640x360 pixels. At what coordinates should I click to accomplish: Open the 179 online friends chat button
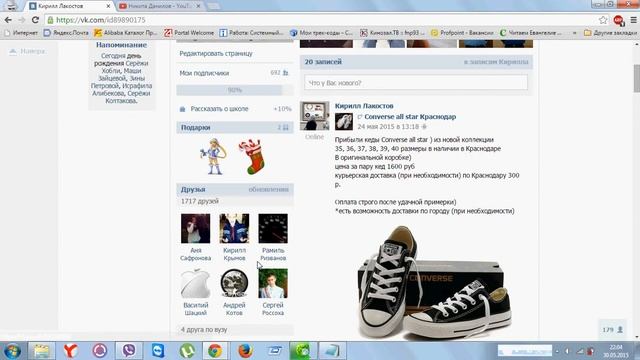612,329
